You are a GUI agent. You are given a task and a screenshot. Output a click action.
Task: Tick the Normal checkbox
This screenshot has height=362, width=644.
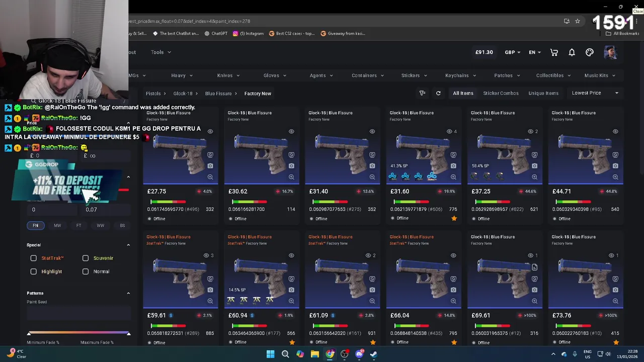[86, 271]
